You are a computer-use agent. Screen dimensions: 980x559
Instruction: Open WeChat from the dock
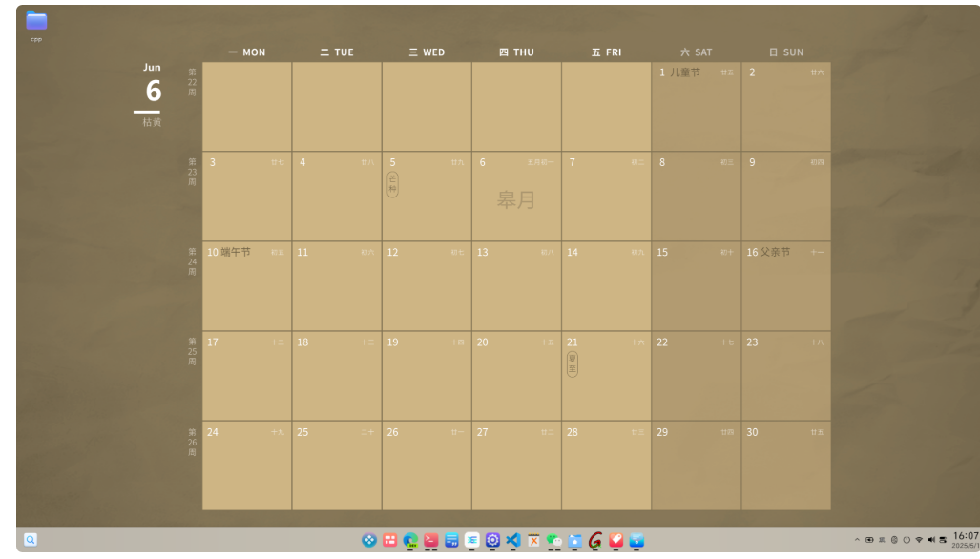tap(554, 540)
